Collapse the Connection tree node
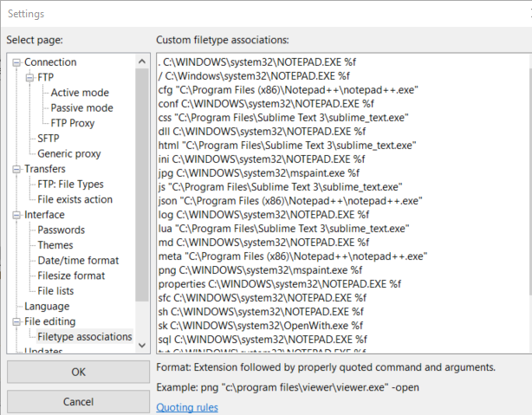 coord(16,62)
